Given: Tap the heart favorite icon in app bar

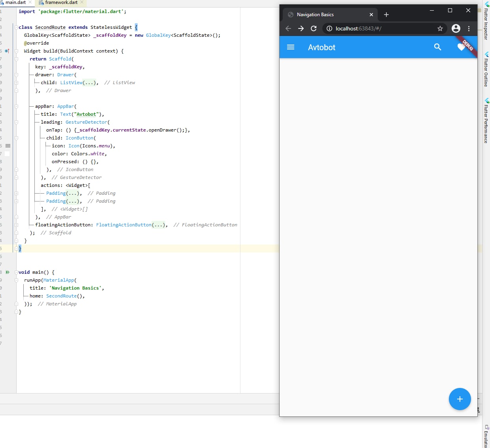Looking at the screenshot, I should pyautogui.click(x=461, y=47).
